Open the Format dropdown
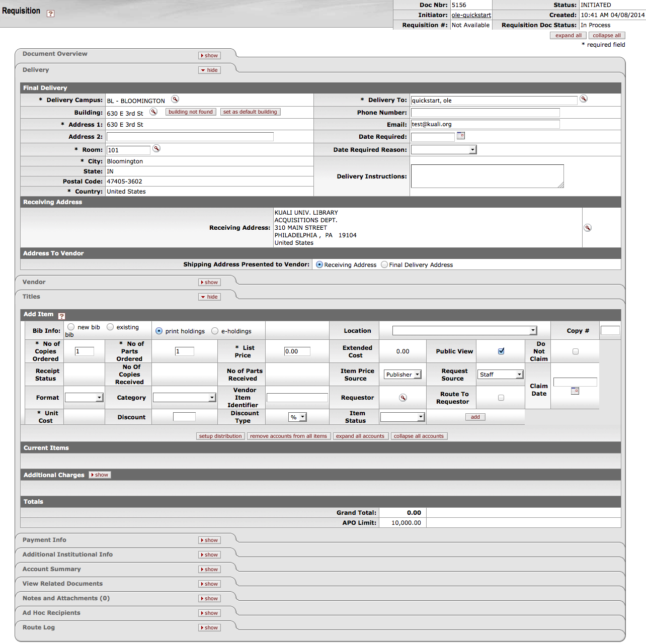Viewport: 646px width, 644px height. [x=84, y=398]
